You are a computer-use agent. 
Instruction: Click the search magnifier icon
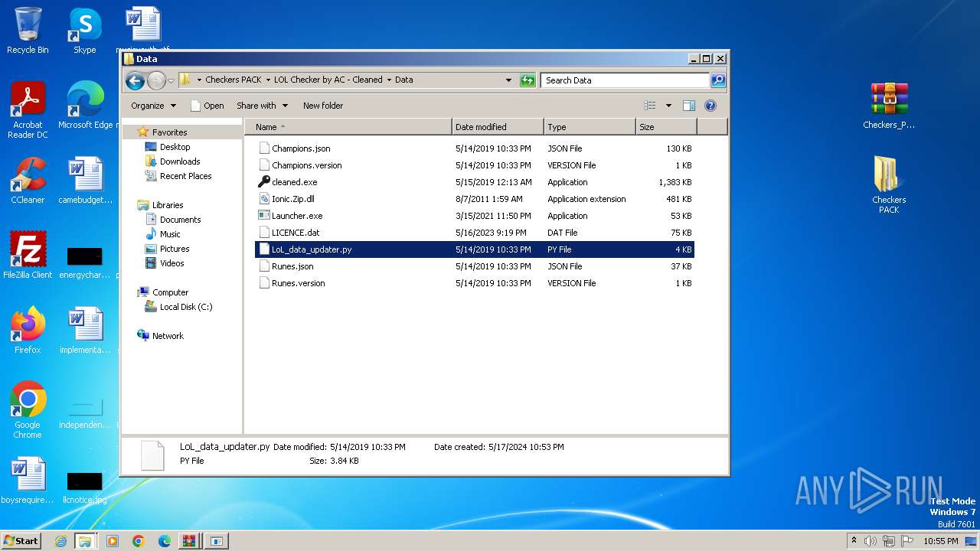click(717, 80)
